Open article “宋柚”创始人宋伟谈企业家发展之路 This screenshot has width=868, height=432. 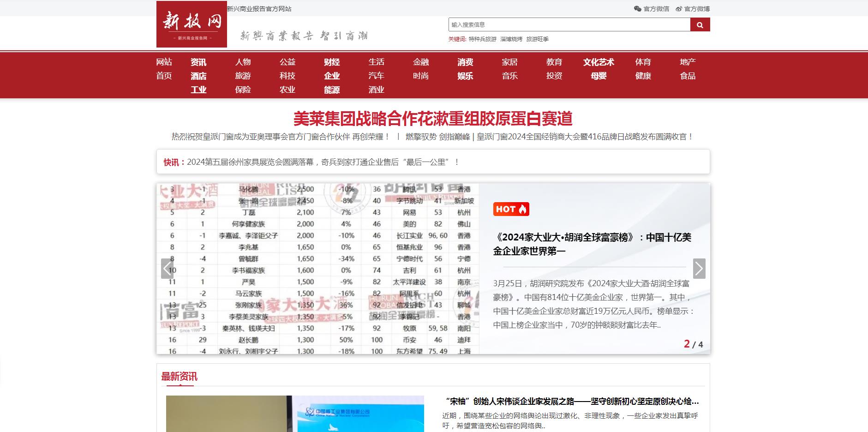click(x=571, y=402)
